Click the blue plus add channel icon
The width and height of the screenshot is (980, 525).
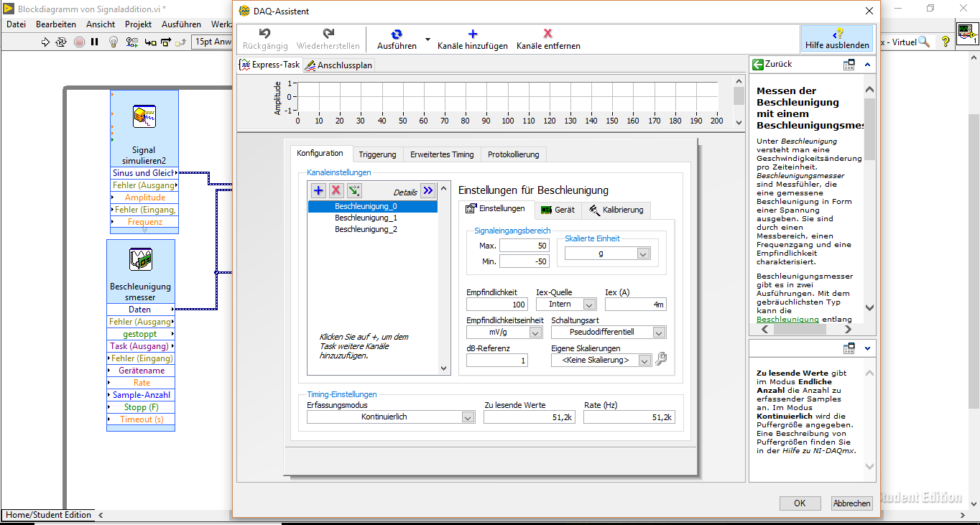click(x=318, y=190)
